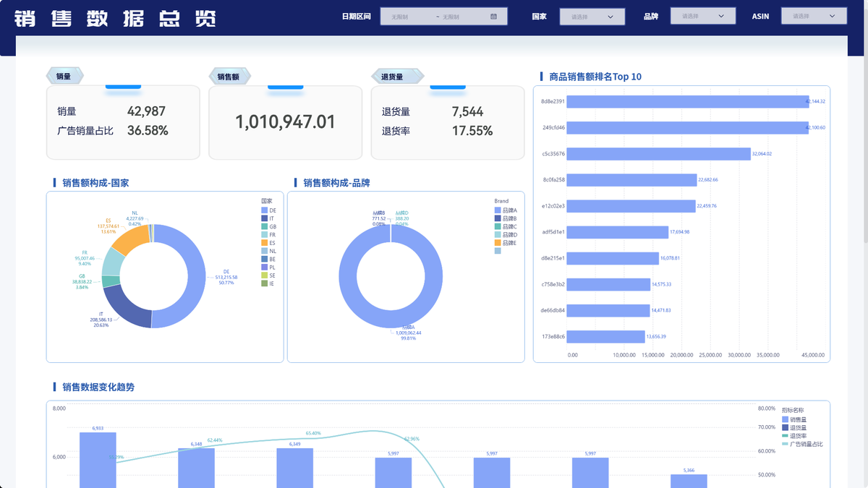The width and height of the screenshot is (868, 488).
Task: Click the bar for product e12c02e3
Action: pos(631,206)
